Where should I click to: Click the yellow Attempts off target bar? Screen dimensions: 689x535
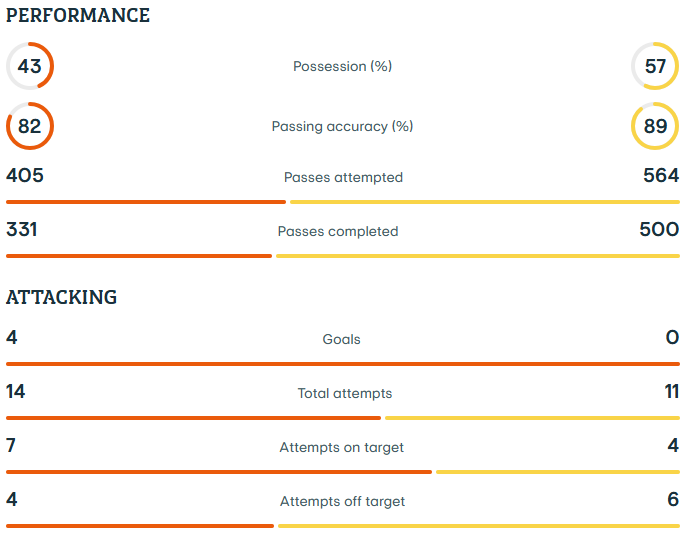point(479,526)
